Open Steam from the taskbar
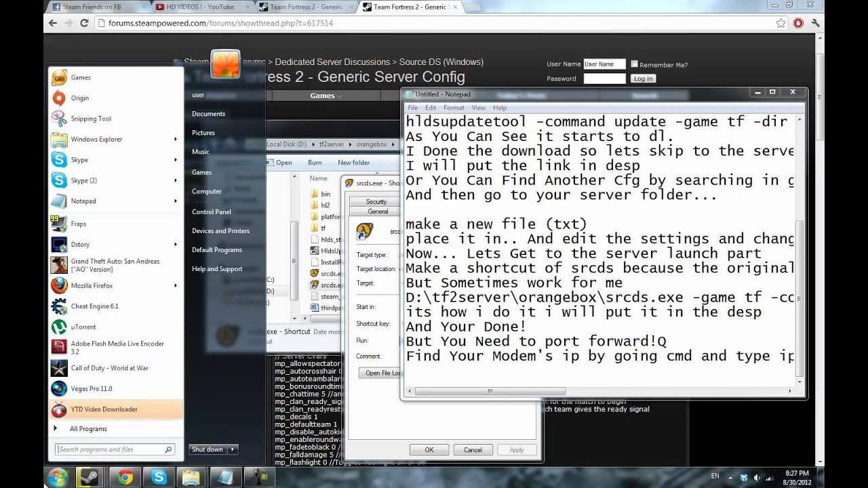 89,477
